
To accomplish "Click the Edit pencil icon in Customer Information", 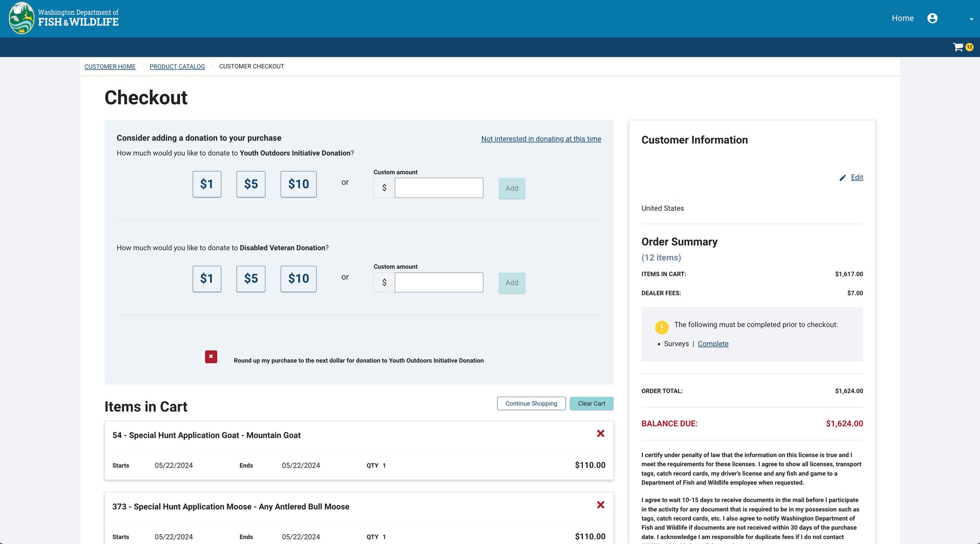I will (x=844, y=178).
